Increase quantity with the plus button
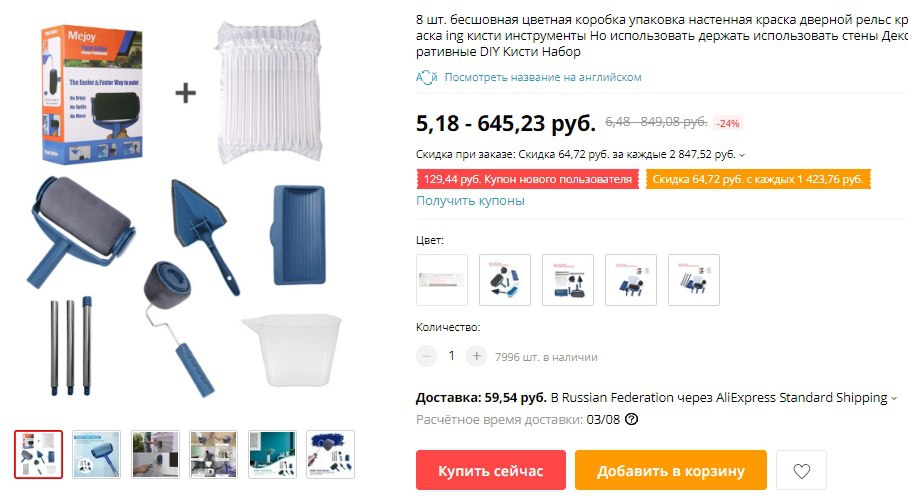 pyautogui.click(x=477, y=356)
